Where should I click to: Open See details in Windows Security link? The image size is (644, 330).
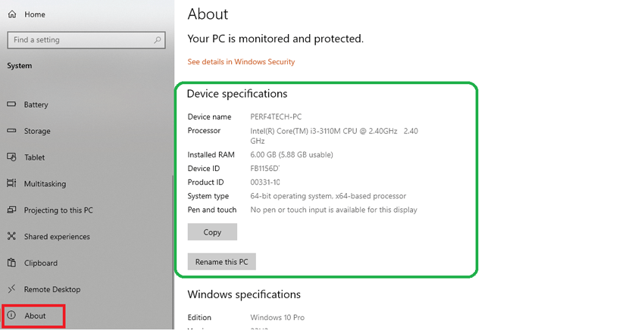point(241,62)
